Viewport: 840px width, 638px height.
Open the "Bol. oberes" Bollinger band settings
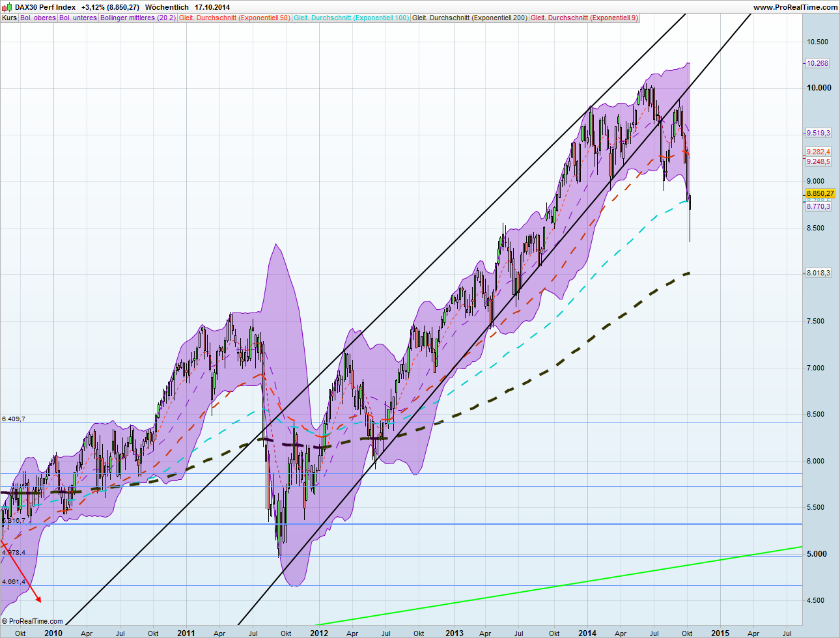coord(36,18)
